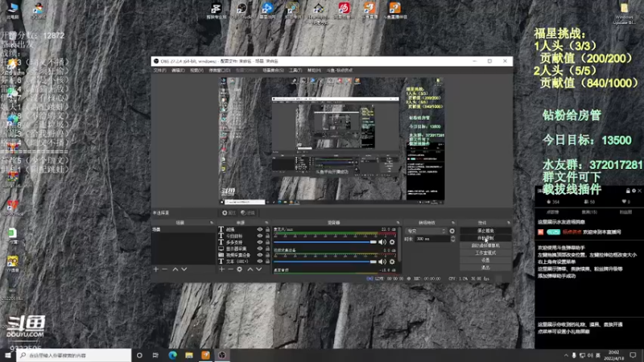Open Microsoft Edge from the taskbar
Screen dimensions: 644x362
pos(172,355)
